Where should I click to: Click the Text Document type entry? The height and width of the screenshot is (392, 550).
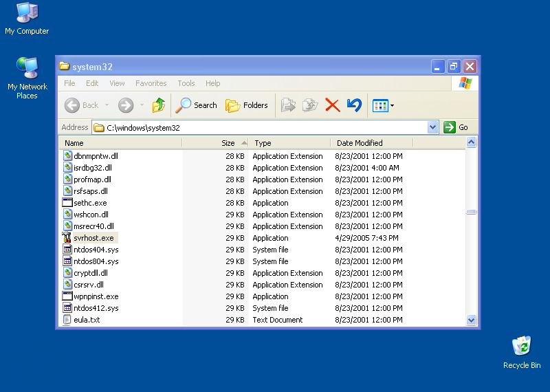coord(278,320)
